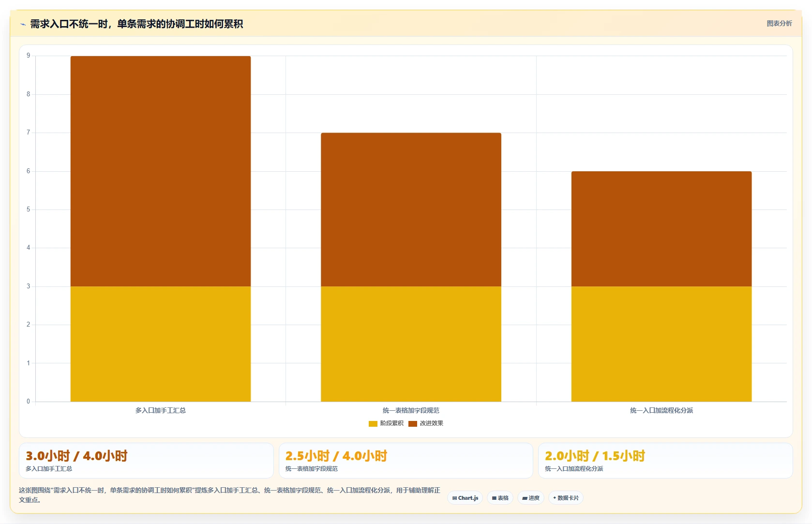The width and height of the screenshot is (812, 524).
Task: Click the 统一表格加字段规范 caption in the second card
Action: [x=312, y=469]
